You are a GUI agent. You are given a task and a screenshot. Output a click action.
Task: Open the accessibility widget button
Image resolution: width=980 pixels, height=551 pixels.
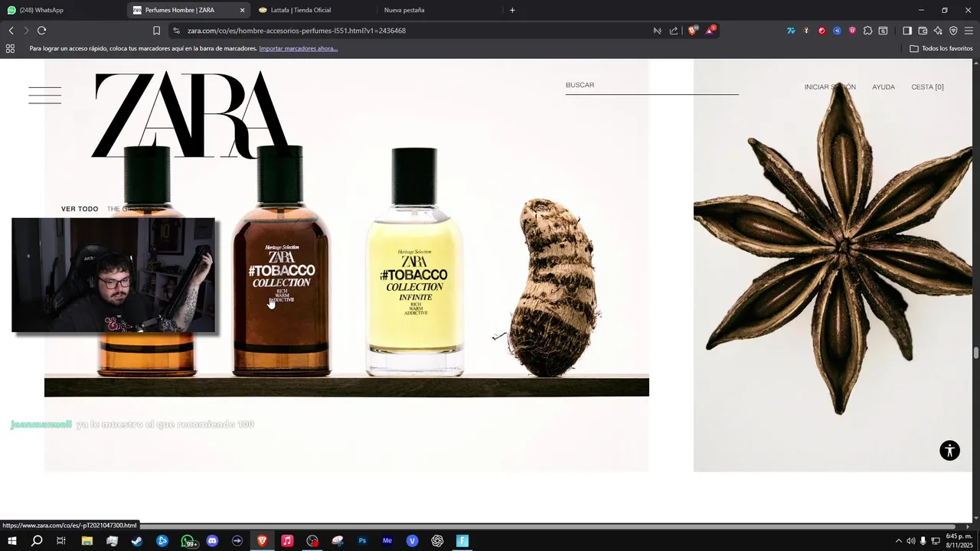(949, 450)
